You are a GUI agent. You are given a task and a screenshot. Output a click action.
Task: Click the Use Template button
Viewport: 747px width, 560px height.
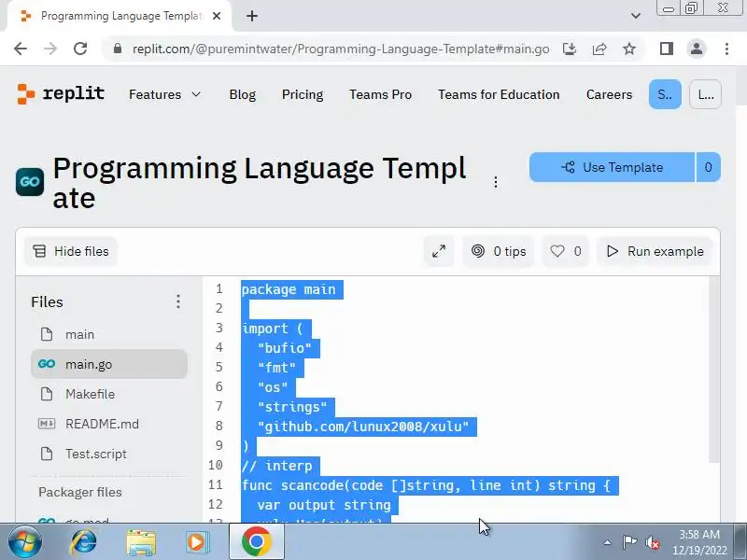tap(612, 167)
